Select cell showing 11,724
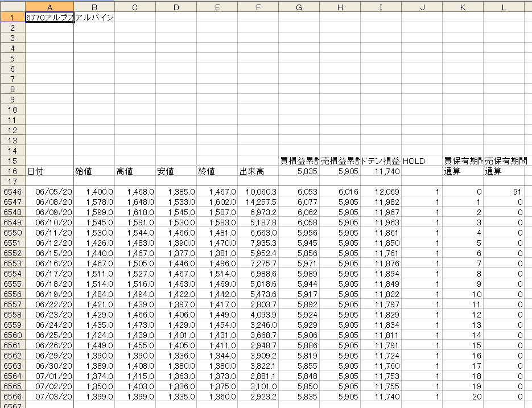 click(381, 356)
